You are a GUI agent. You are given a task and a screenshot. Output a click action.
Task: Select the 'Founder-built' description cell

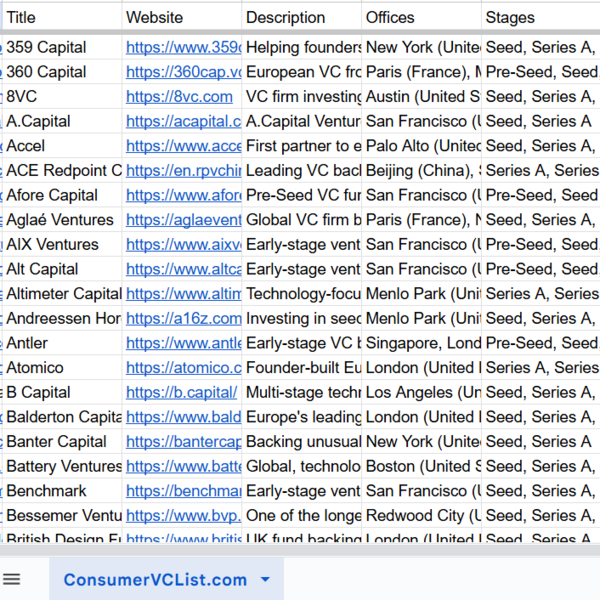[302, 368]
